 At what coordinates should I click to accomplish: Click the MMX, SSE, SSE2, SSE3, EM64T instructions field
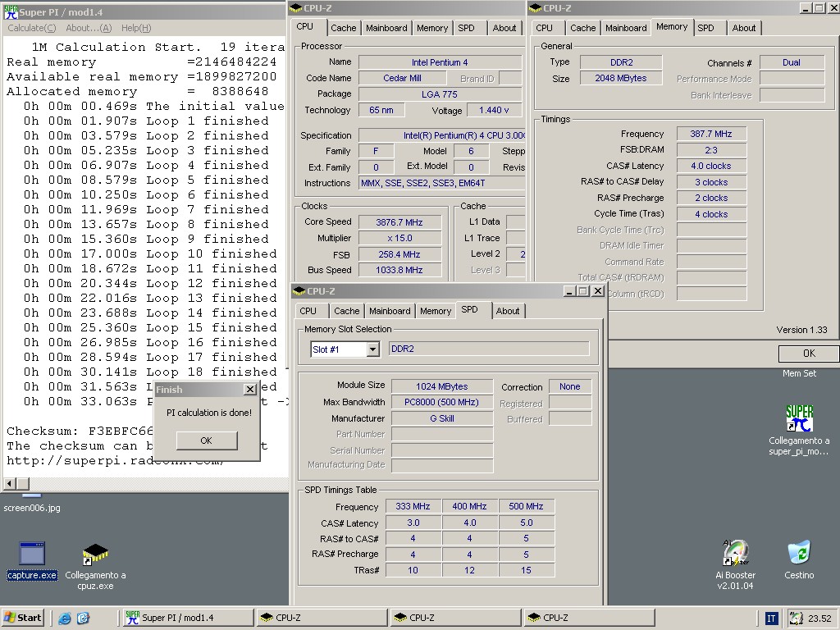[x=442, y=183]
